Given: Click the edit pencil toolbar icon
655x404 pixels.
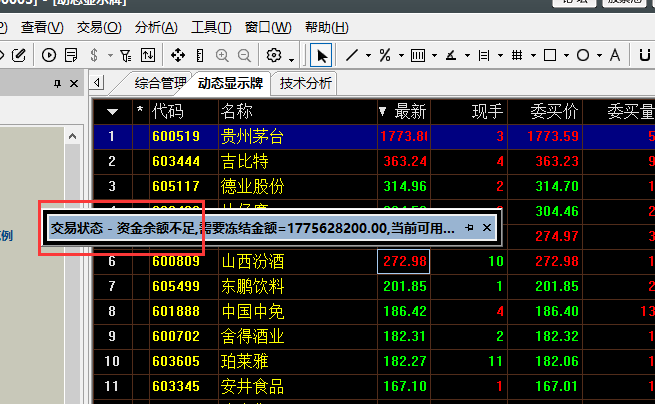Looking at the screenshot, I should coord(18,55).
